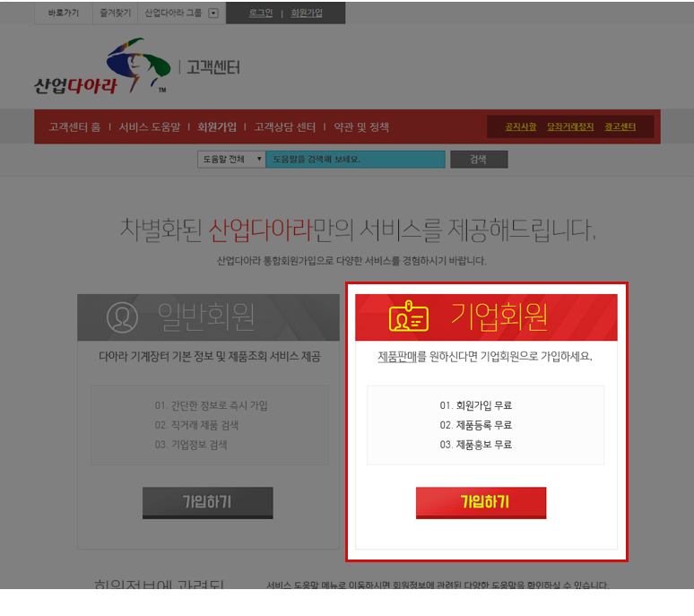Click the 로그인 link in top bar
Viewport: 694px width, 616px height.
[x=261, y=13]
